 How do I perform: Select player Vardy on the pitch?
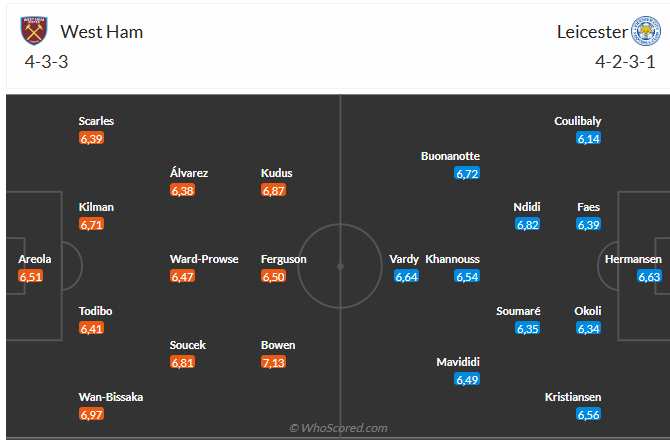coord(404,259)
